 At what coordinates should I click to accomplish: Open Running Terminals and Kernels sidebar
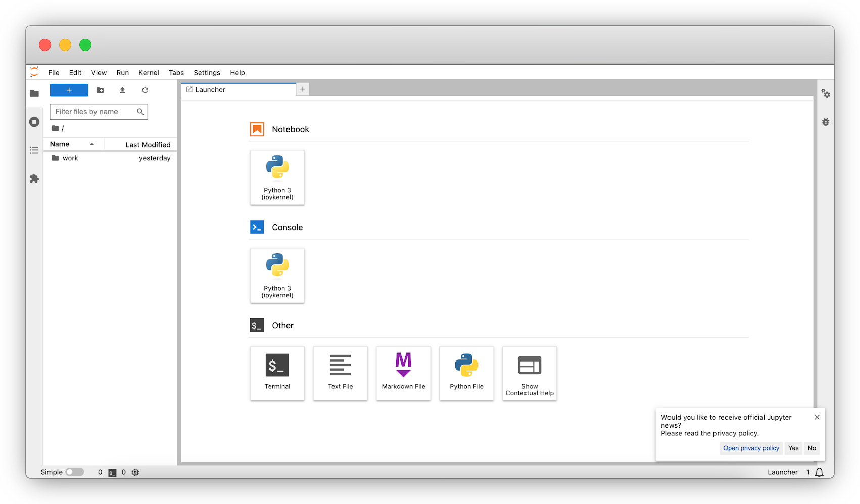tap(34, 122)
